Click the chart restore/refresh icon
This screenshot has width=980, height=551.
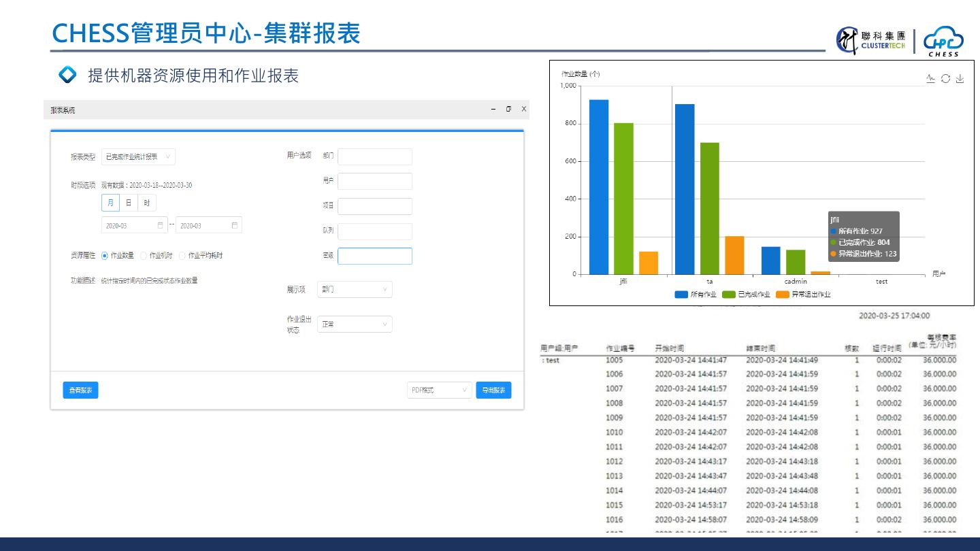[945, 78]
